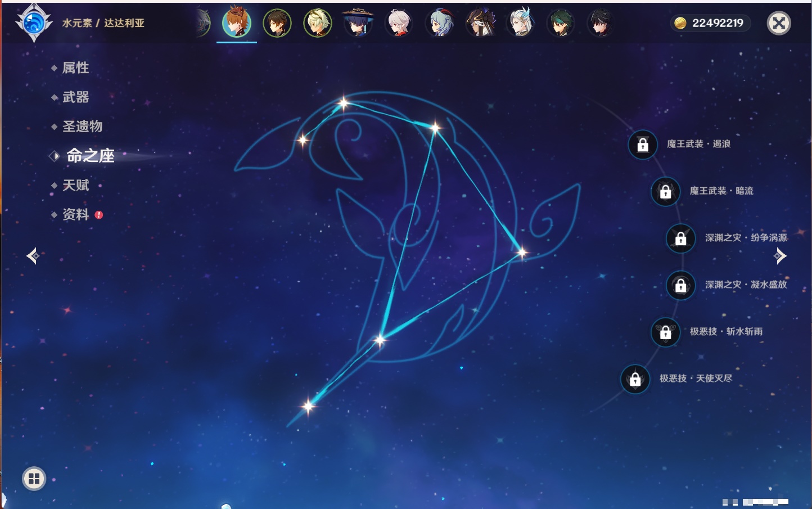Open the locked 极恶技·斩水斩雨 node icon
The width and height of the screenshot is (812, 509).
[665, 332]
